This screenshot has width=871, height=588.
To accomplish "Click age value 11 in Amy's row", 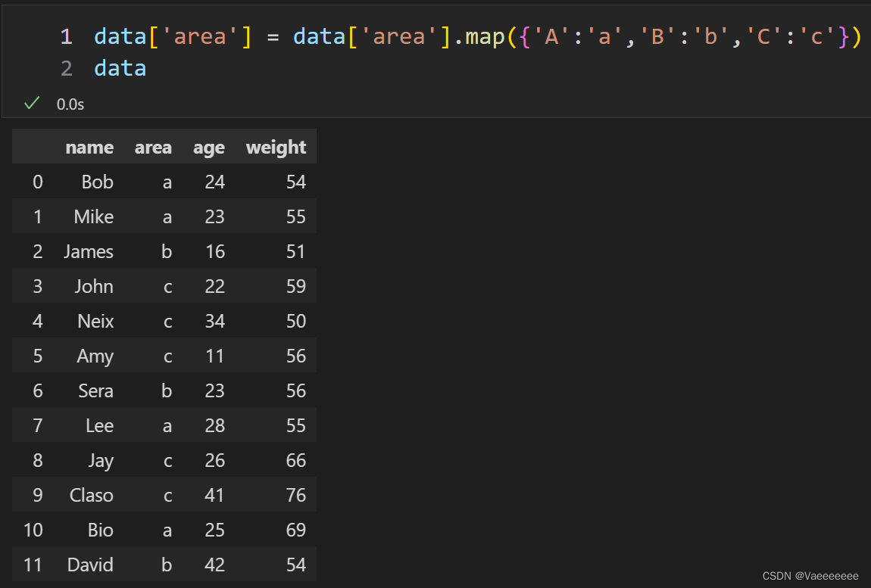I will point(214,356).
